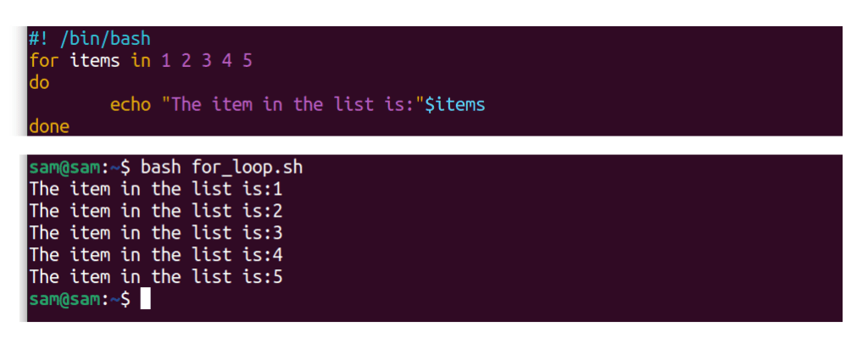Click output line 'The item in the list is:3'
The height and width of the screenshot is (349, 868).
point(156,232)
